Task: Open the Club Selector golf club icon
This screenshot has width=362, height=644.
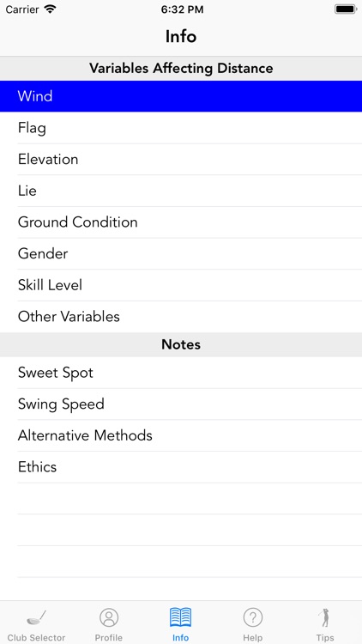Action: coord(36,617)
